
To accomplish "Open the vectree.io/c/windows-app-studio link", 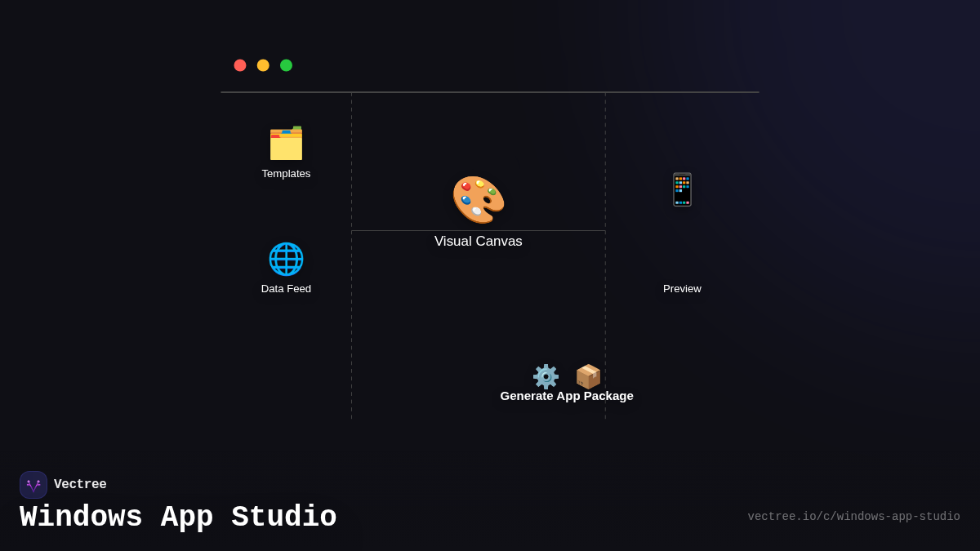I will coord(853,516).
